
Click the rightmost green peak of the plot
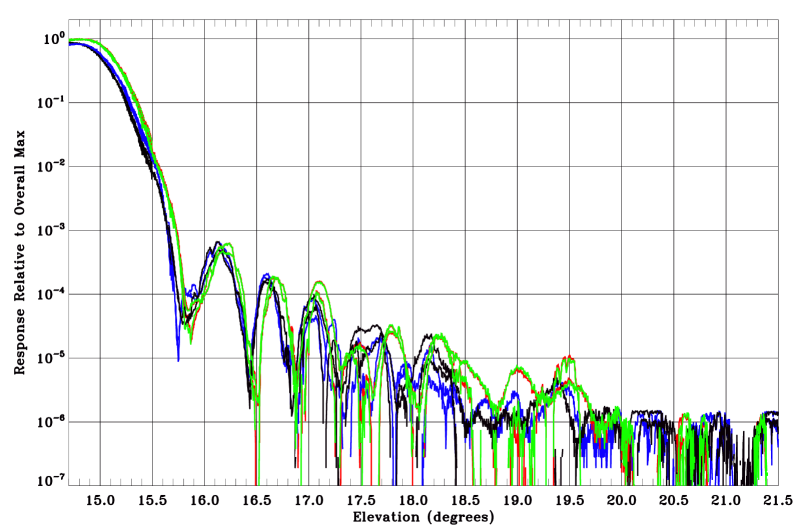[761, 418]
